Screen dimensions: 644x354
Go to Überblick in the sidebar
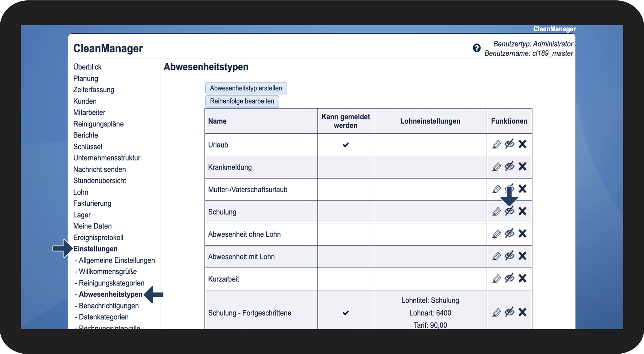point(87,67)
